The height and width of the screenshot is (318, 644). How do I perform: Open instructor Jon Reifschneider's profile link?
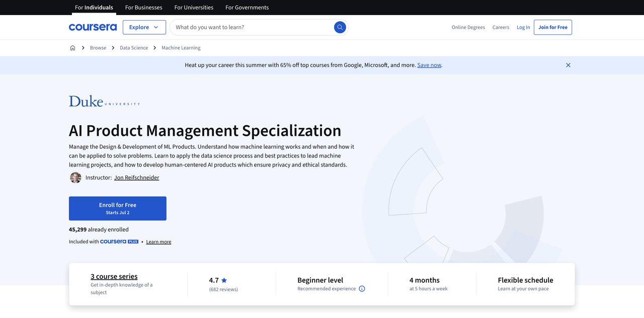[x=136, y=178]
